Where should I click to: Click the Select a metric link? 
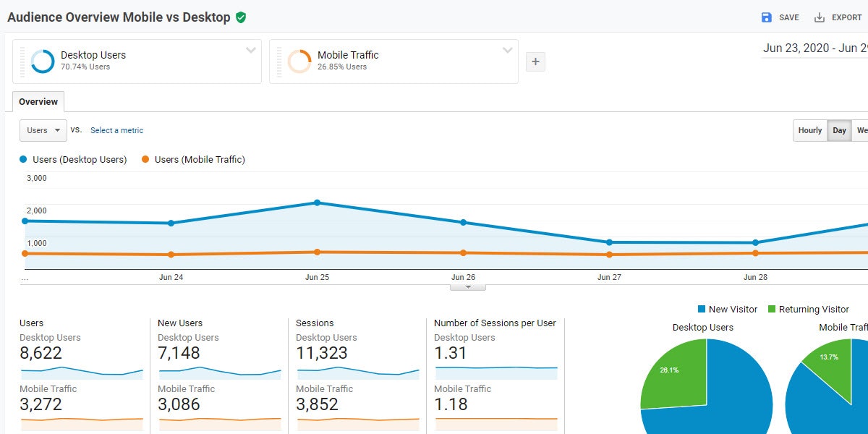click(x=116, y=130)
